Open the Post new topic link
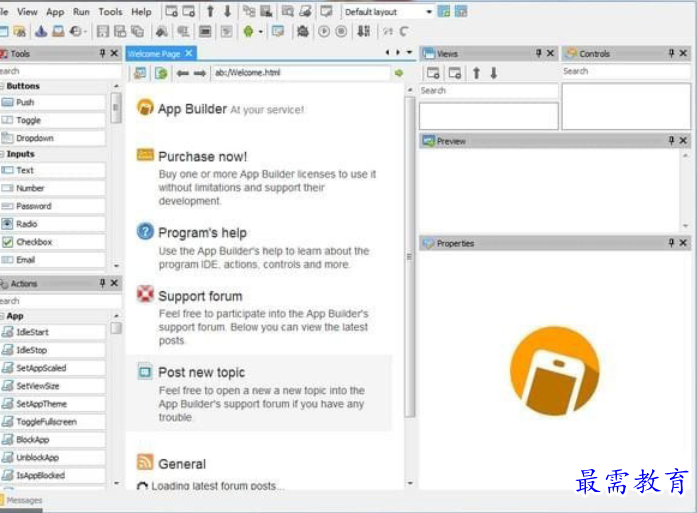697x513 pixels. (x=201, y=372)
